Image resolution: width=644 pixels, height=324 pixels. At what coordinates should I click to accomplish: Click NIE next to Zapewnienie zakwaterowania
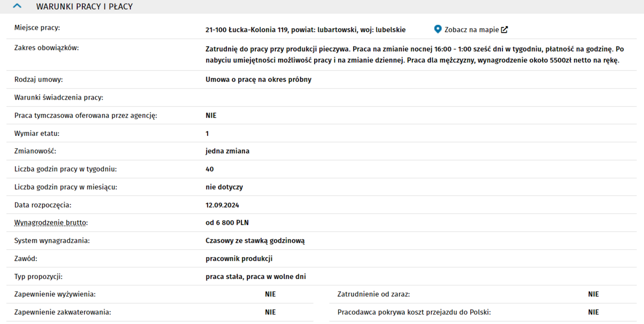[270, 312]
